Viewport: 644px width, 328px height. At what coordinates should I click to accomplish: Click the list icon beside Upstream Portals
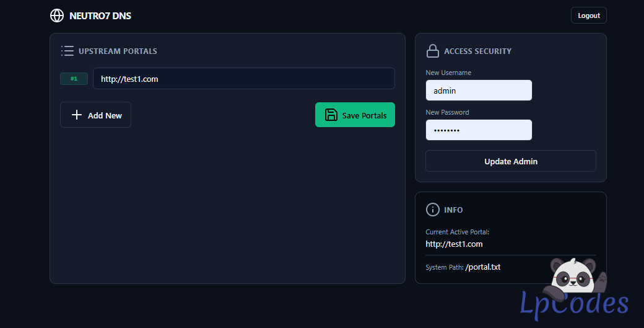click(67, 51)
